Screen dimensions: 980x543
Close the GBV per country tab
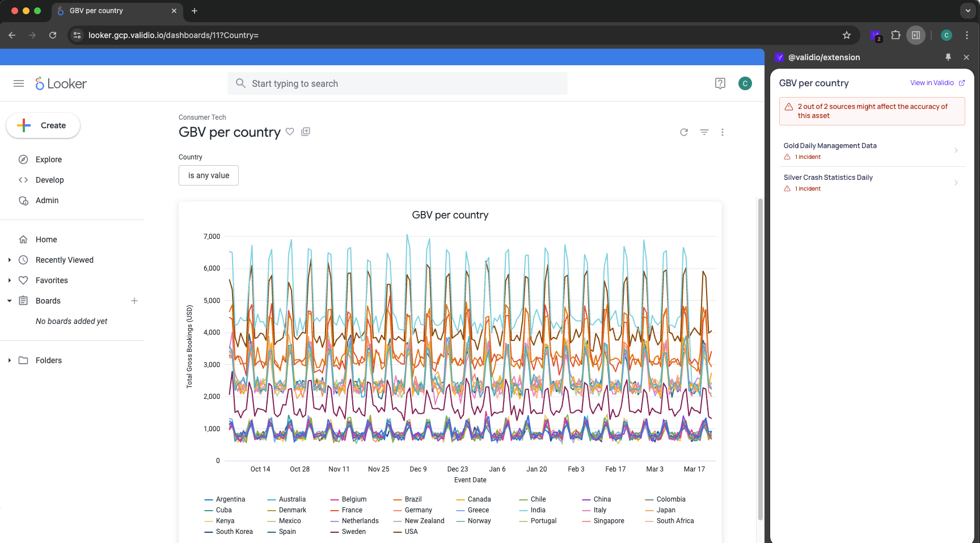pyautogui.click(x=174, y=11)
